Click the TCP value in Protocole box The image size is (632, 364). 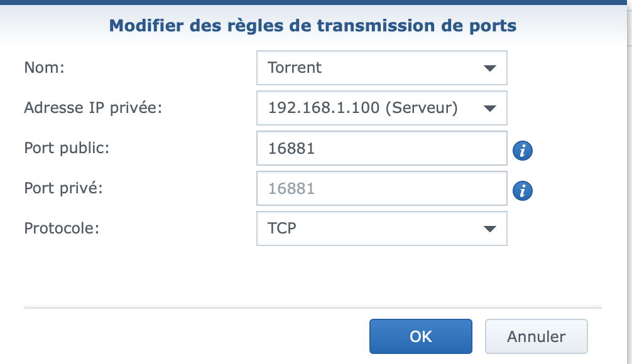pos(282,228)
